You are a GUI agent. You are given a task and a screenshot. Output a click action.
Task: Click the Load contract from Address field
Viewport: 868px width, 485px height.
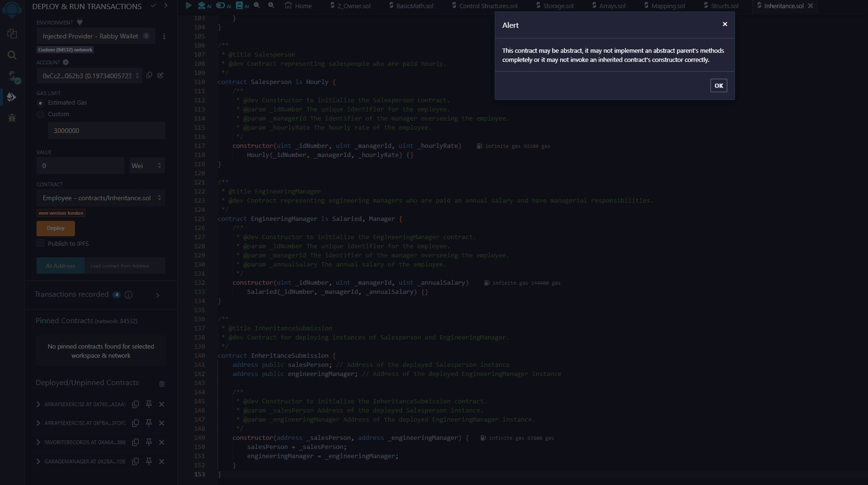click(x=125, y=266)
